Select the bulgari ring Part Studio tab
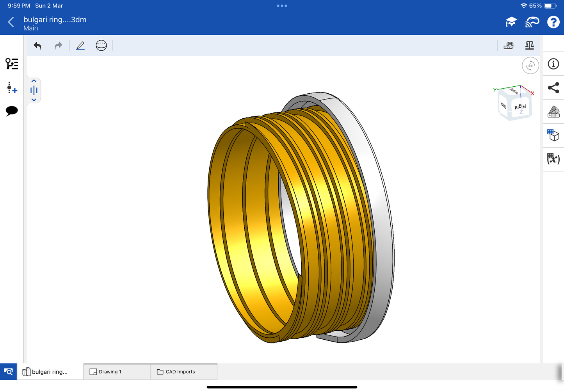This screenshot has width=564, height=392. pos(50,372)
